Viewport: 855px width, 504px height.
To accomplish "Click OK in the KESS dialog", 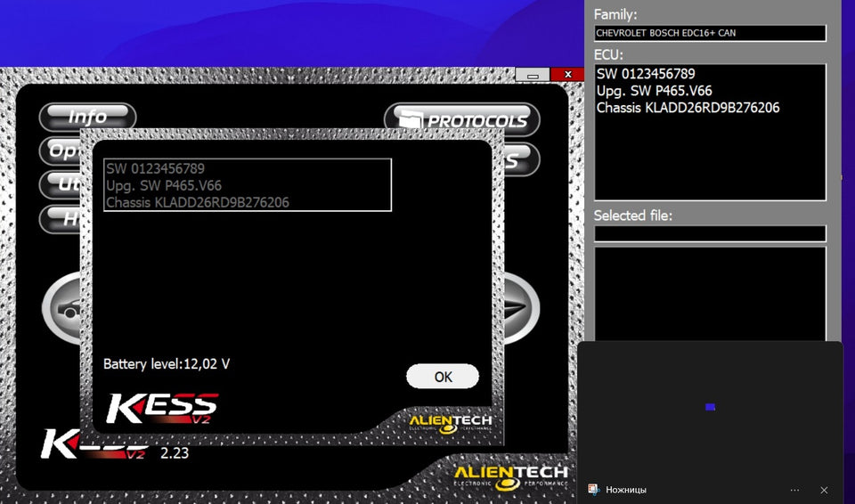I will point(443,377).
